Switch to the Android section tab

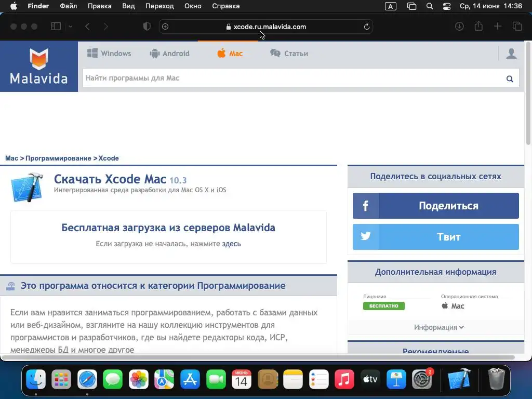point(170,54)
